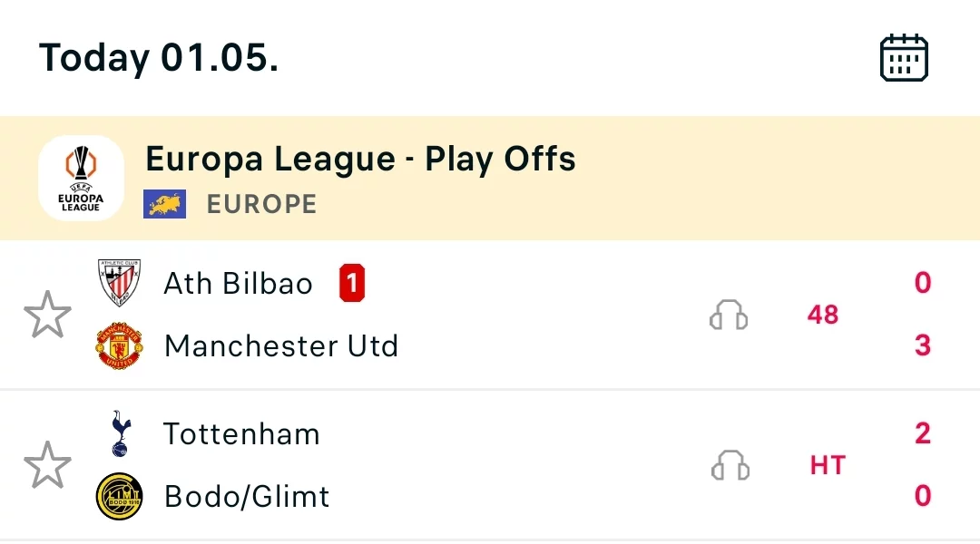Viewport: 980px width, 544px height.
Task: Click the Europa League competition logo
Action: (82, 178)
